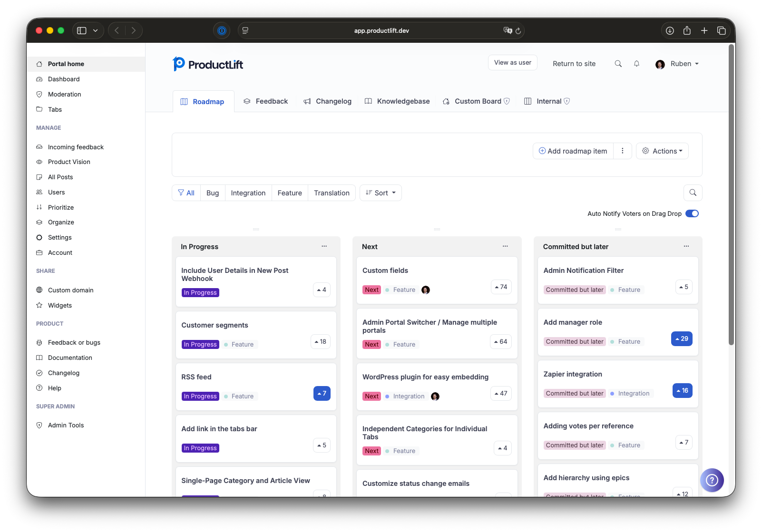Click the ProductLift logo
This screenshot has width=762, height=532.
point(208,64)
